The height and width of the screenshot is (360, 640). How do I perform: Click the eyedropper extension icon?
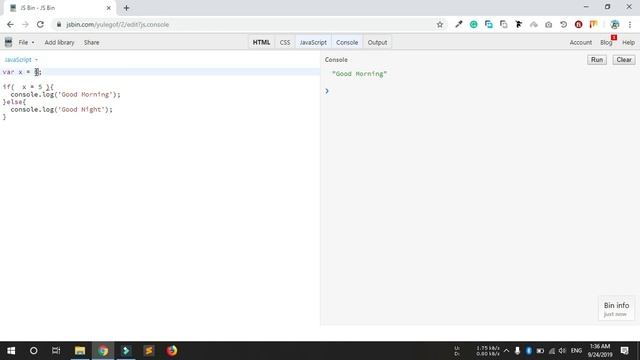pos(459,24)
